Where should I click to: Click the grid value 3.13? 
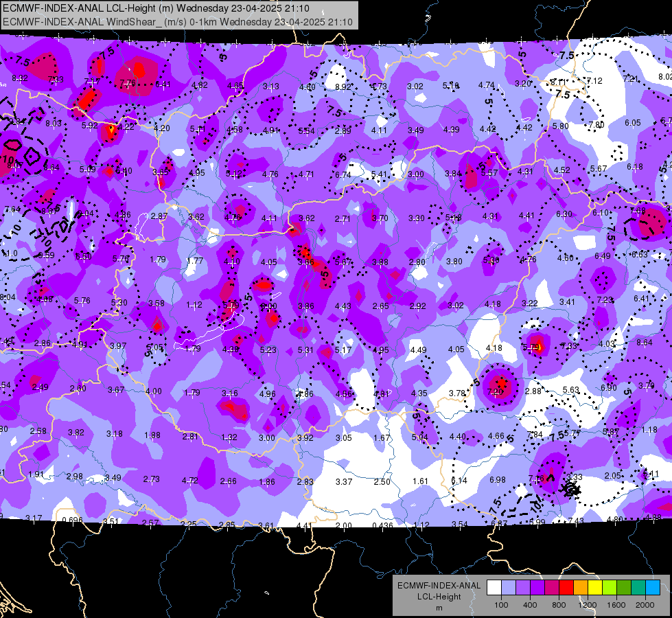[271, 87]
